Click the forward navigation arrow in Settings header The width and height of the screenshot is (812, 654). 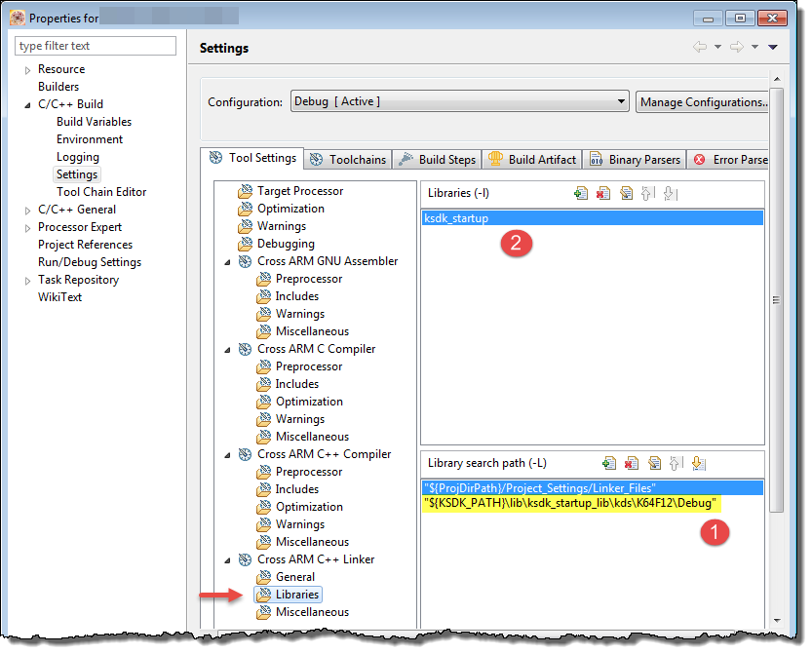pyautogui.click(x=737, y=47)
